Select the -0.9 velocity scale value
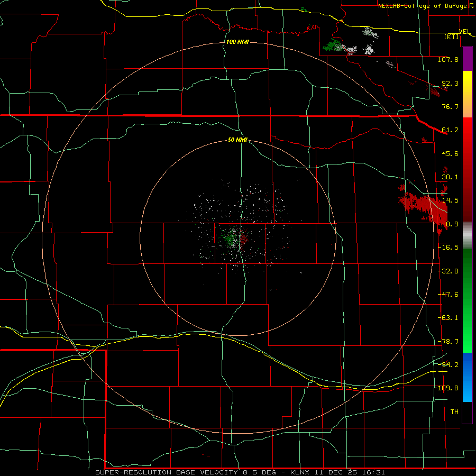 pos(450,224)
